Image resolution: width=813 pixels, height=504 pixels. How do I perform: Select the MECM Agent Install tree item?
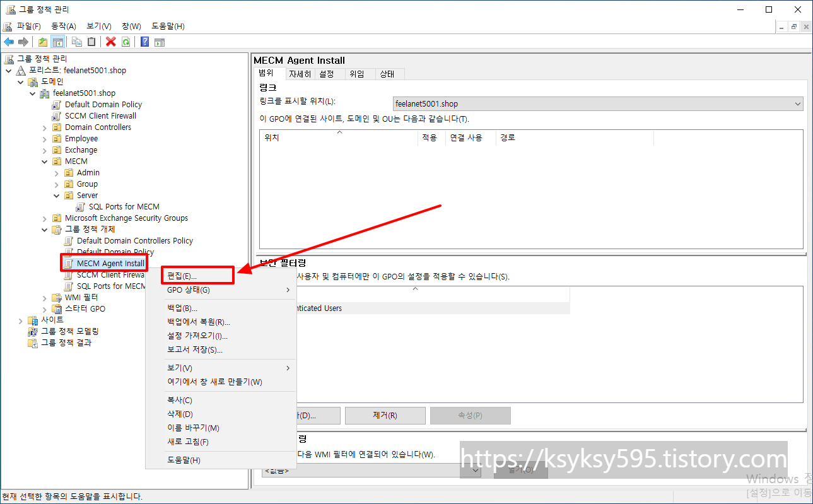[110, 263]
